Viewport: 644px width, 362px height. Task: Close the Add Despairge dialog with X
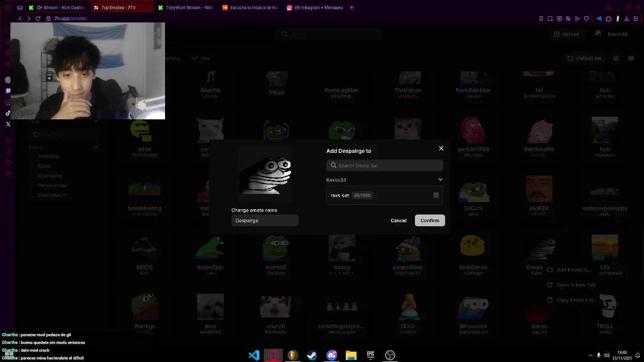(441, 148)
